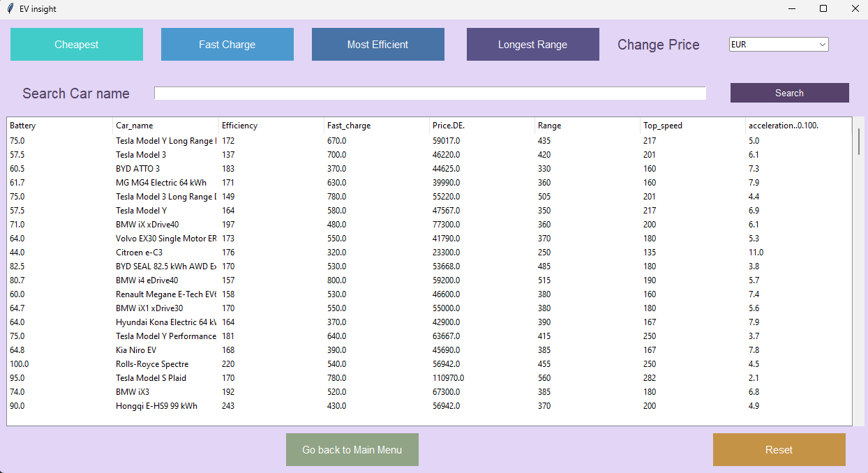Click the Cheapest filter button

(x=77, y=44)
